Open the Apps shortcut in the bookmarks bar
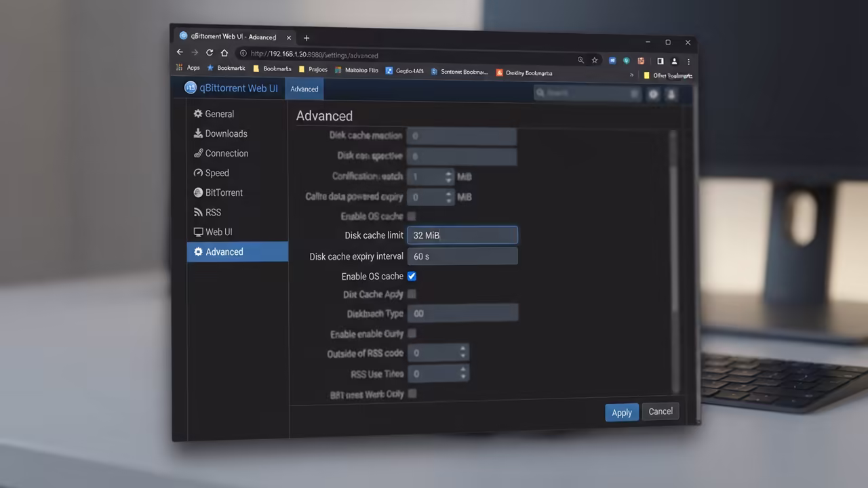The image size is (868, 488). [x=189, y=68]
